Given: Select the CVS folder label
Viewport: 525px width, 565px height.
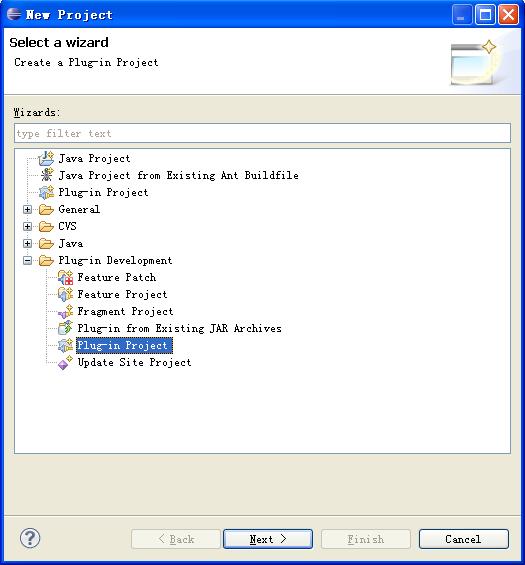Looking at the screenshot, I should (67, 226).
